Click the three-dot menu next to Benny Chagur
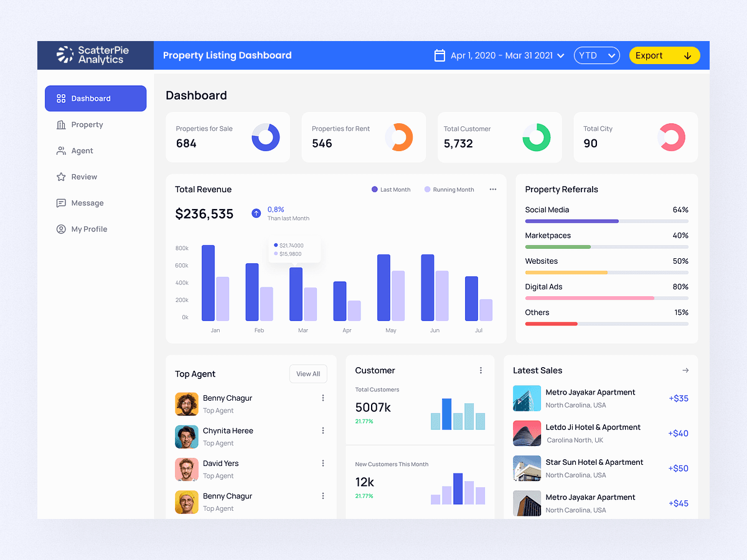Image resolution: width=747 pixels, height=560 pixels. coord(323,399)
